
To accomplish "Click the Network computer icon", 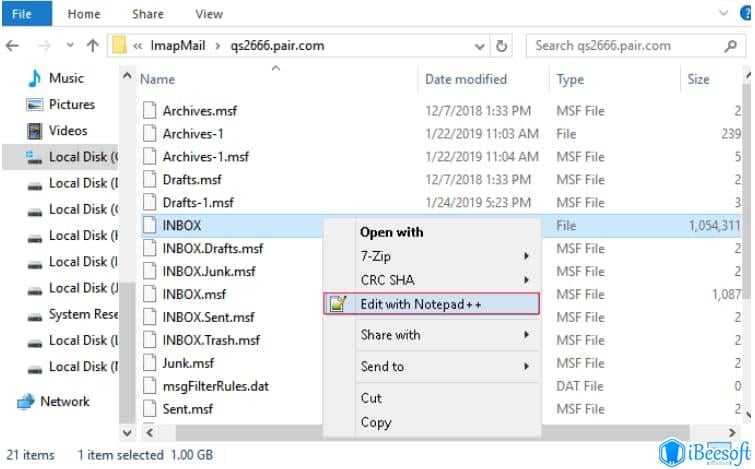I will tap(26, 401).
